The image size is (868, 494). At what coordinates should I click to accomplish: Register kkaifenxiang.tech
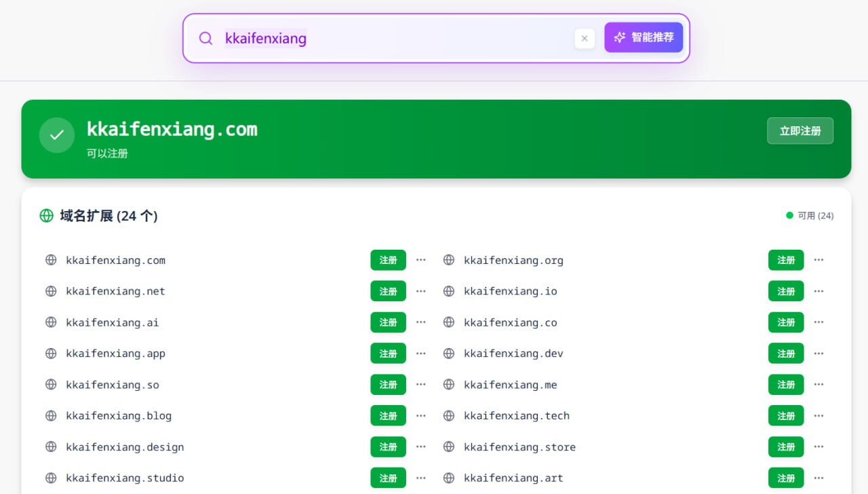click(x=786, y=416)
